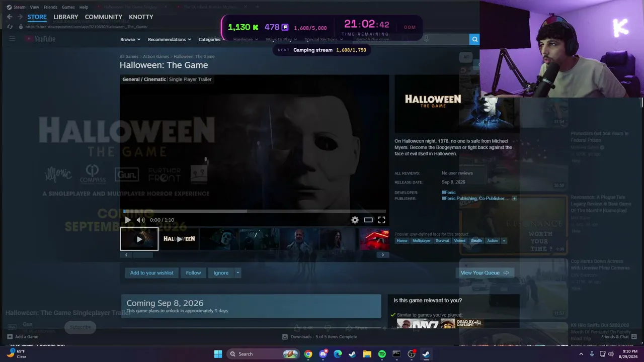The width and height of the screenshot is (644, 362).
Task: Click the Windows taskbar Search box
Action: 263,354
